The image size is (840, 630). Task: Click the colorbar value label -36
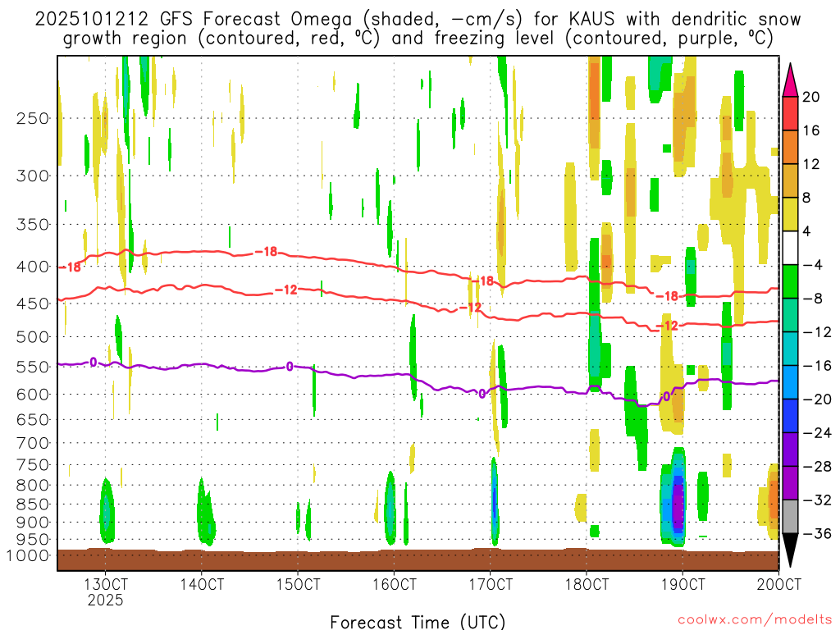pyautogui.click(x=816, y=533)
